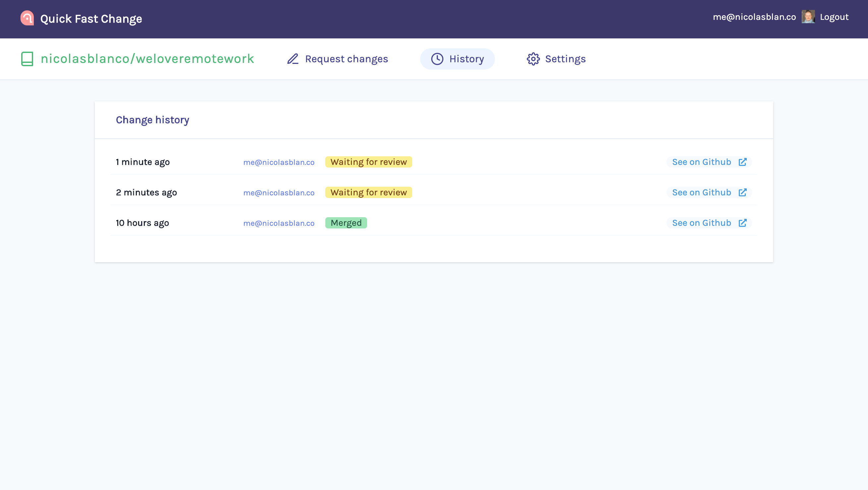Click the clock icon in History tab
This screenshot has height=490, width=868.
point(437,59)
